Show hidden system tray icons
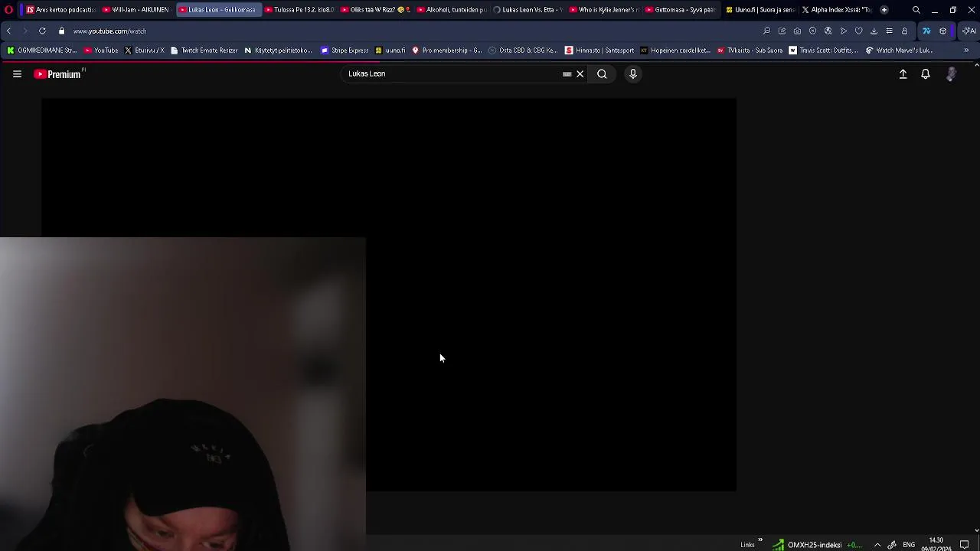 877,545
